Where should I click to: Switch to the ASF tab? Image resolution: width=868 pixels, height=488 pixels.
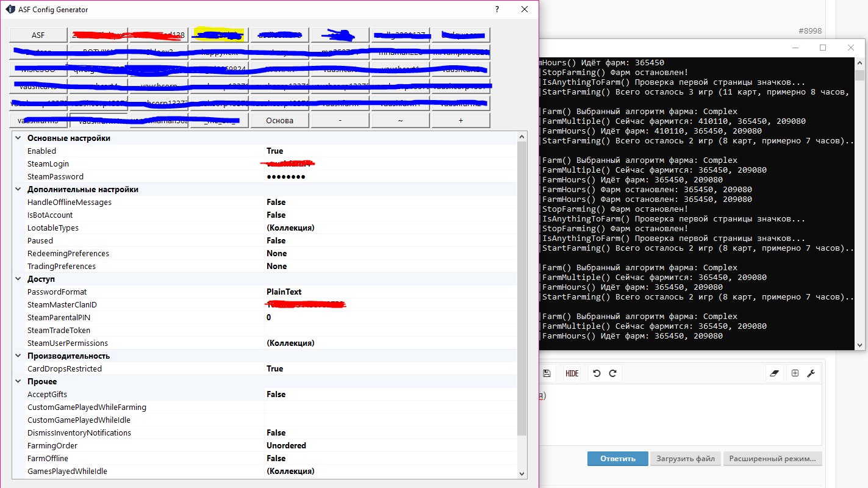point(38,35)
